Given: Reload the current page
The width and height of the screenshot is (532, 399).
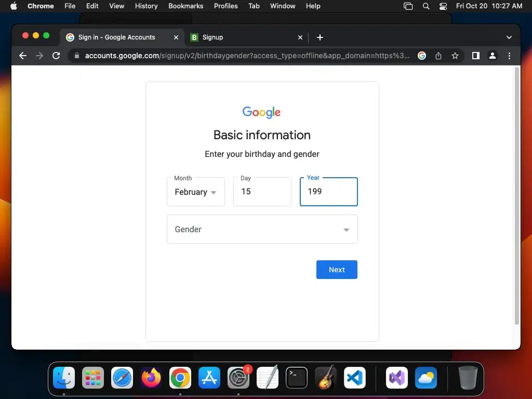Looking at the screenshot, I should pyautogui.click(x=56, y=56).
